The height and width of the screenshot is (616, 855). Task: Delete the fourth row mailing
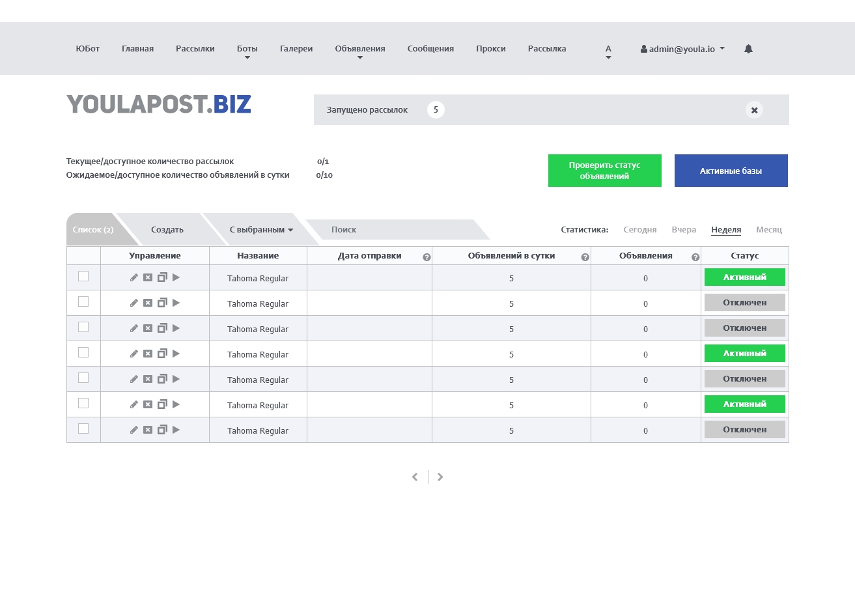click(x=148, y=354)
